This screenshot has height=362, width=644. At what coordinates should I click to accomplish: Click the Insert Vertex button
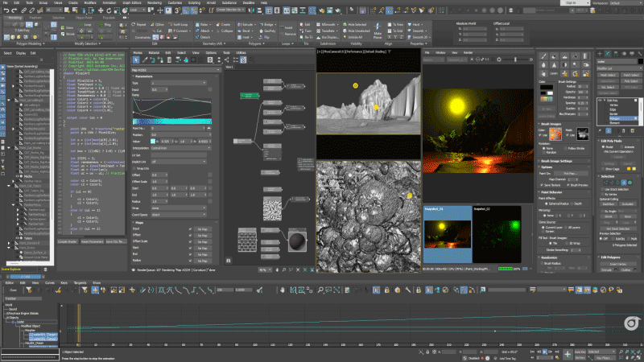point(617,263)
